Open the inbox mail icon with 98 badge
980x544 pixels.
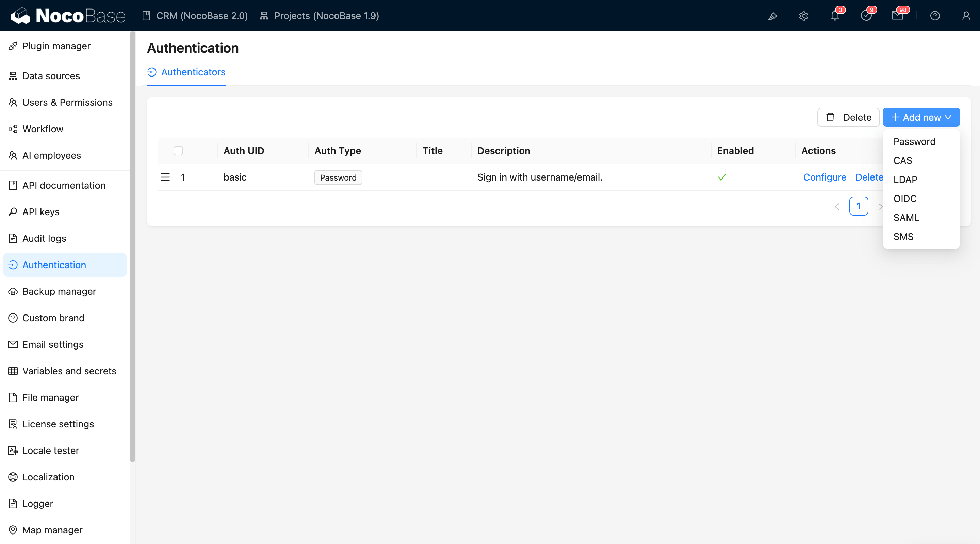pos(897,16)
